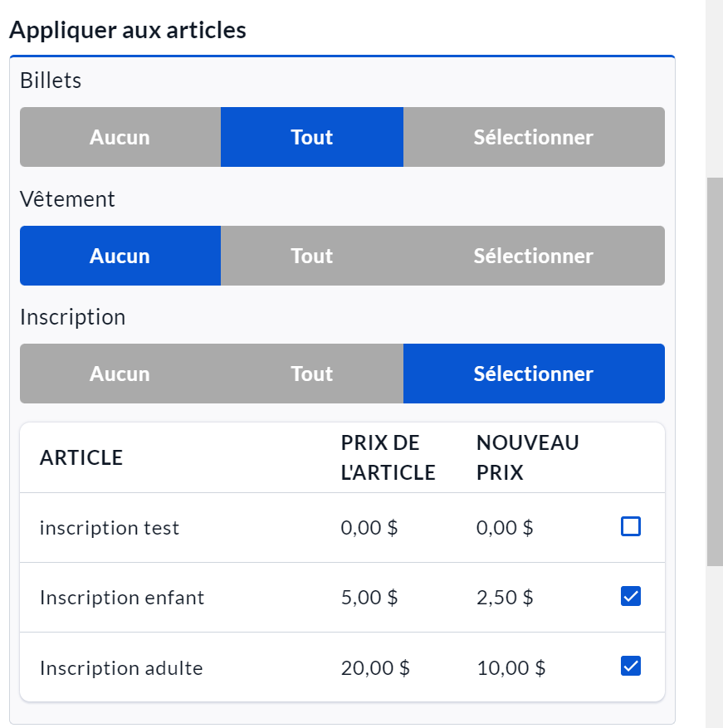Apply to all Vêtement items with Tout
The height and width of the screenshot is (728, 723).
(x=311, y=256)
